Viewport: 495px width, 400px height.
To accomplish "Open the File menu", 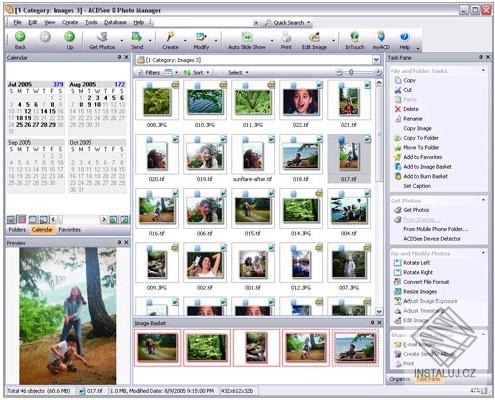I will (17, 22).
